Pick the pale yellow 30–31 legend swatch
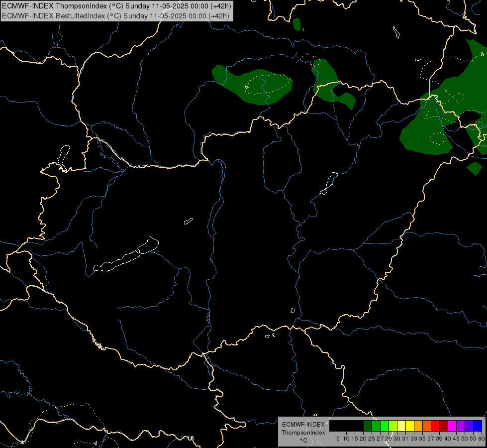 coord(401,426)
